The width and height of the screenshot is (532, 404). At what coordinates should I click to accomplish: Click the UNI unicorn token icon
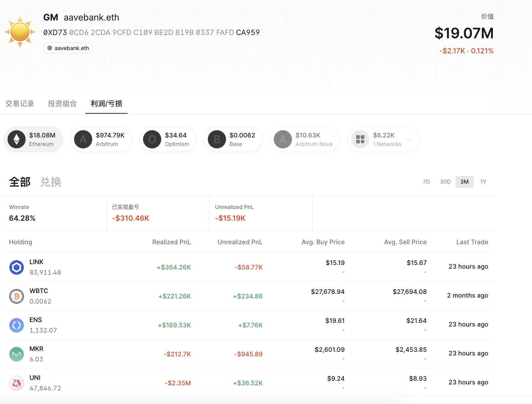tap(17, 383)
